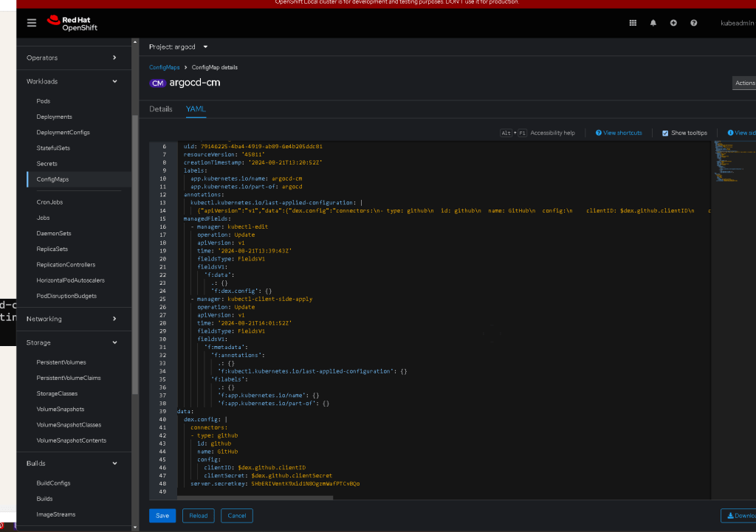Open the application launcher grid icon

[633, 23]
